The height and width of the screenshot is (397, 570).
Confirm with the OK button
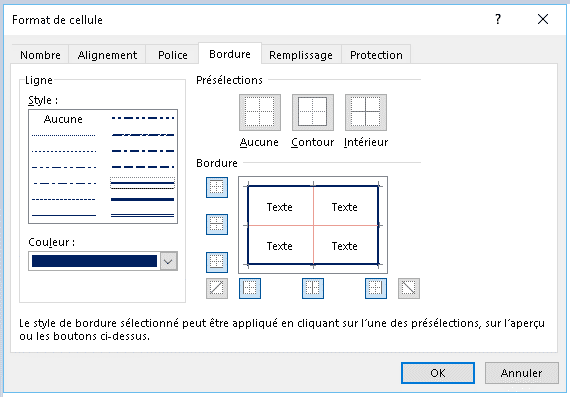coord(438,373)
